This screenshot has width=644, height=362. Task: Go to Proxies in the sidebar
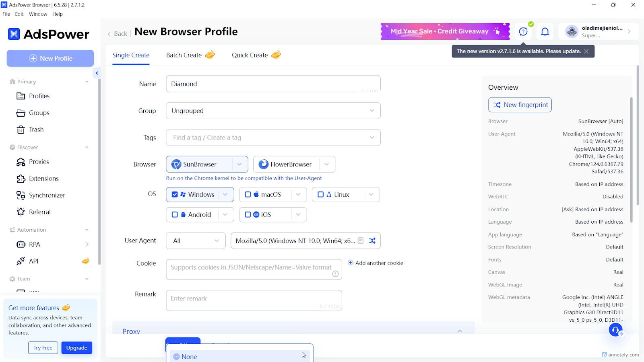33,162
